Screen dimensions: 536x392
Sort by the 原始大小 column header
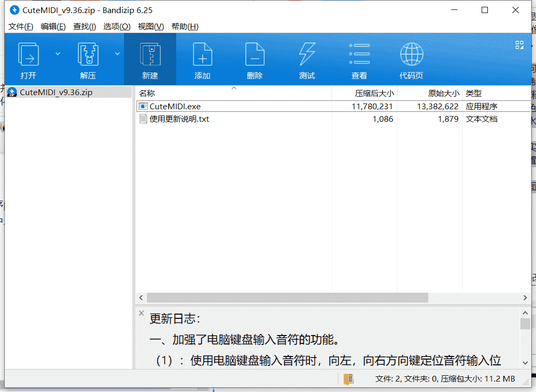430,93
